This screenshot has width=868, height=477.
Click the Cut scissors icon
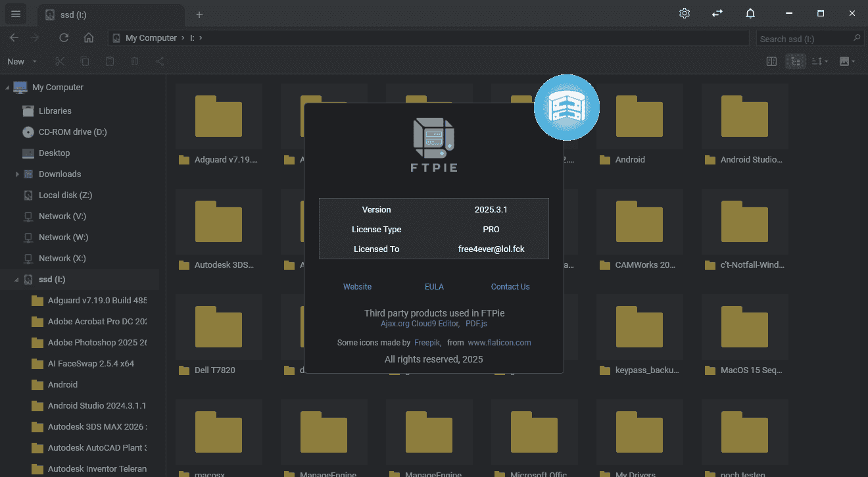(60, 61)
